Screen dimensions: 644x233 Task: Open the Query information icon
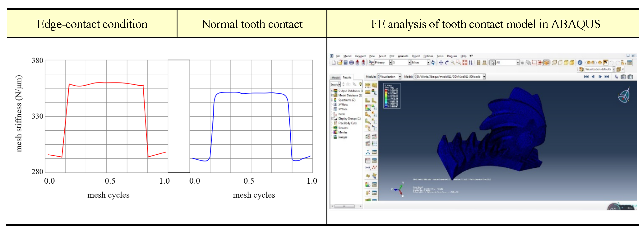coord(580,63)
